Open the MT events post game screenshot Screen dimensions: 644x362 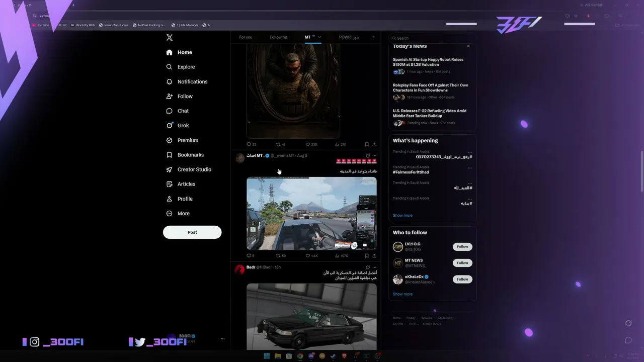point(311,213)
